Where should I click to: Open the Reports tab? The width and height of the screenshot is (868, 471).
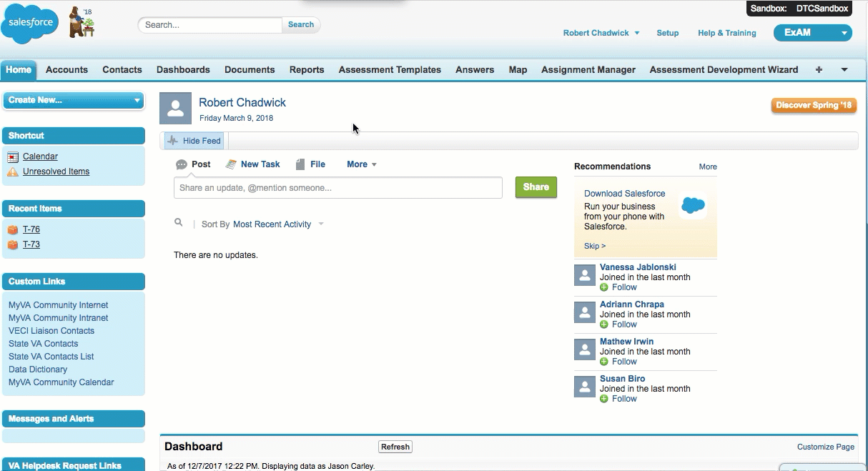tap(307, 69)
